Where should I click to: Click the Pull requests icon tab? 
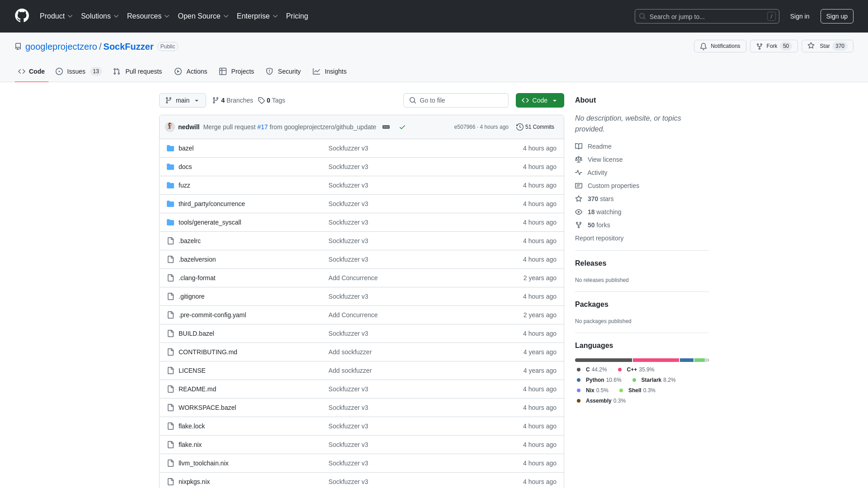[138, 71]
